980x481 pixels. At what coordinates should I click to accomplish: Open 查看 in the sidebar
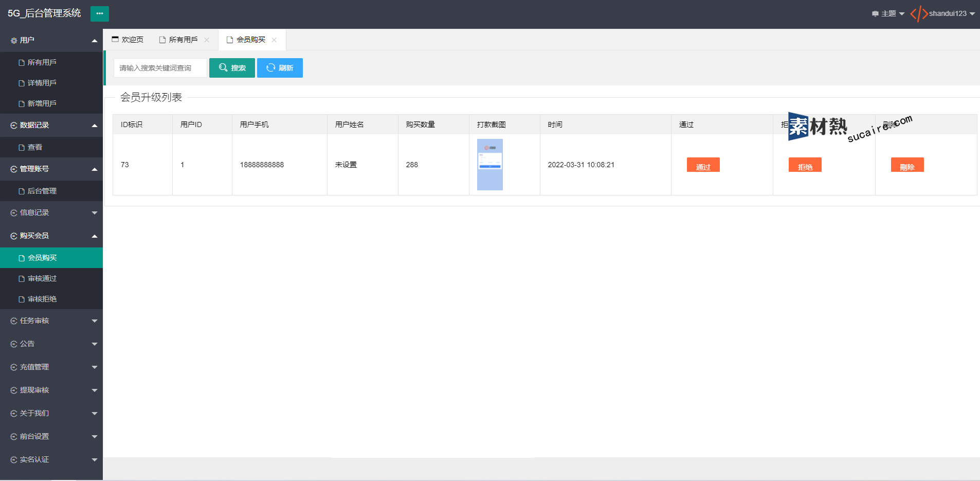[x=51, y=147]
